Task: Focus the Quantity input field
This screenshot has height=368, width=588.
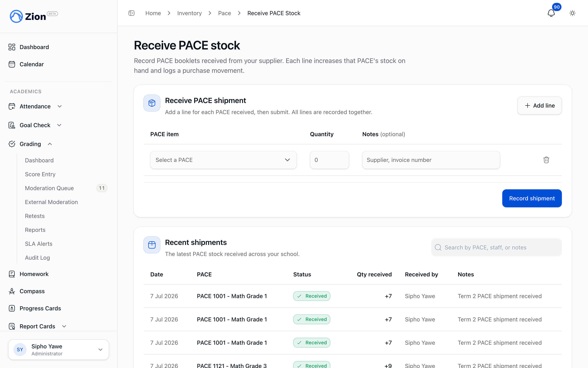Action: tap(330, 160)
